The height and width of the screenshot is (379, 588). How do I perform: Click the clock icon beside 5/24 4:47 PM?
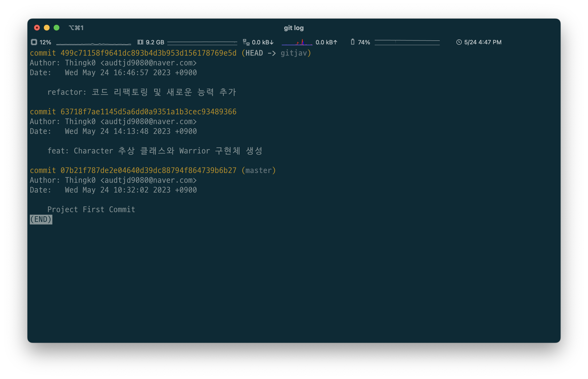click(459, 42)
